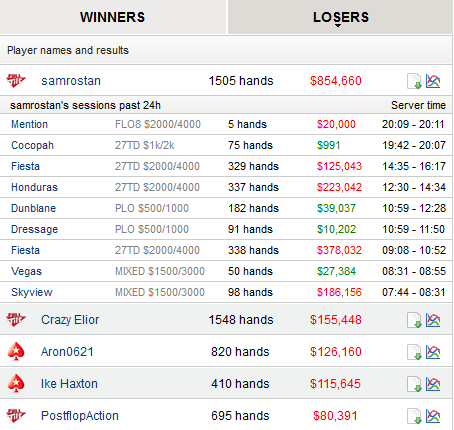Open the Fiesta session with 338 hands
This screenshot has height=430, width=454.
click(25, 250)
